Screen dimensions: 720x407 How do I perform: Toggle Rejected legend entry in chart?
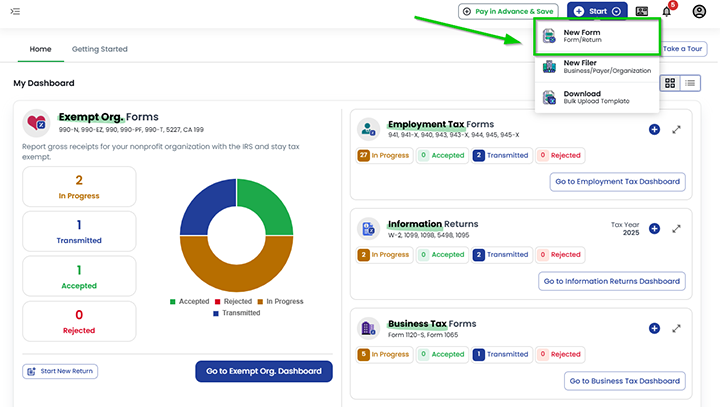coord(233,301)
